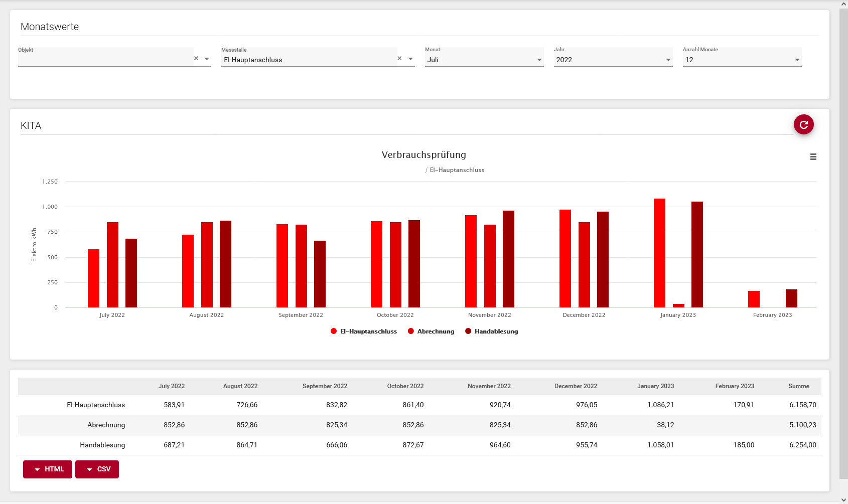This screenshot has height=504, width=848.
Task: Click the red refresh chart button
Action: click(x=803, y=125)
